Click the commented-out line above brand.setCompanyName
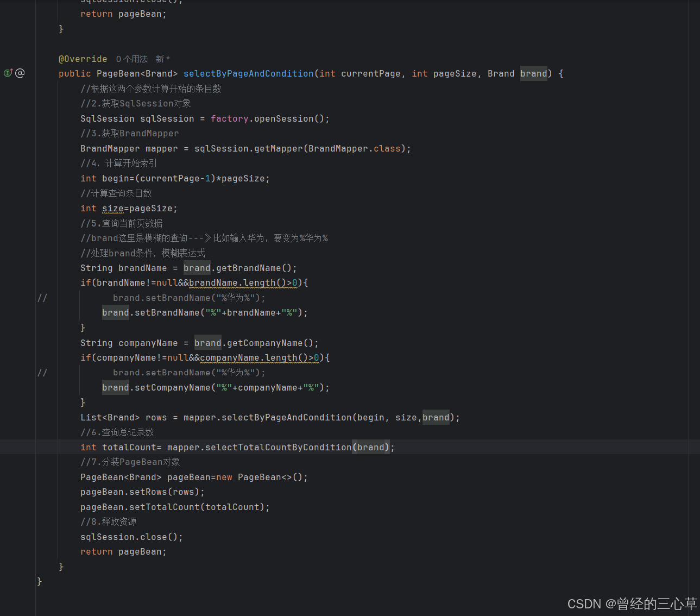Image resolution: width=700 pixels, height=616 pixels. pyautogui.click(x=189, y=373)
